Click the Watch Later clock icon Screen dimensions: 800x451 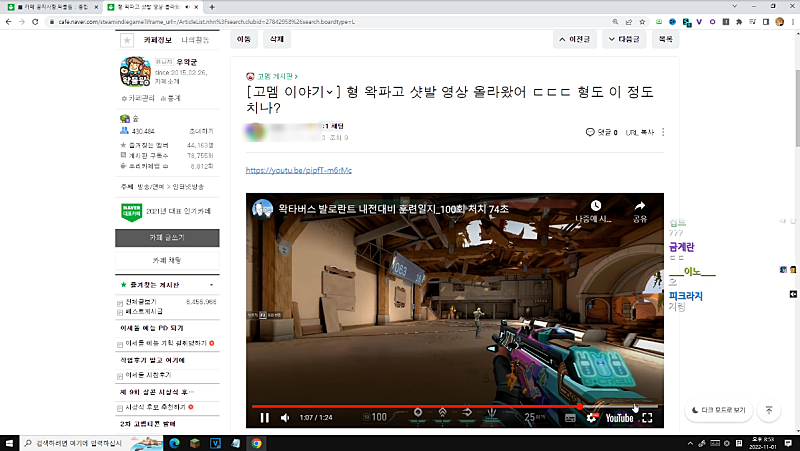tap(595, 207)
